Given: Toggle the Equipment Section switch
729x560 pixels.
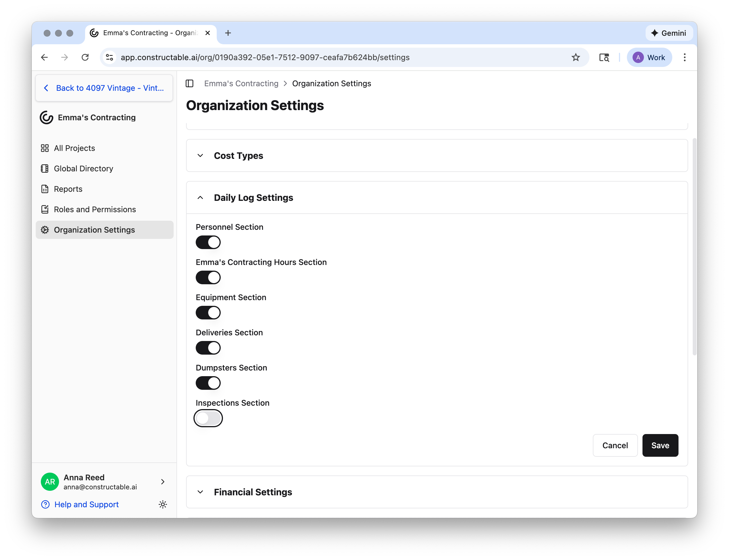Looking at the screenshot, I should [208, 313].
